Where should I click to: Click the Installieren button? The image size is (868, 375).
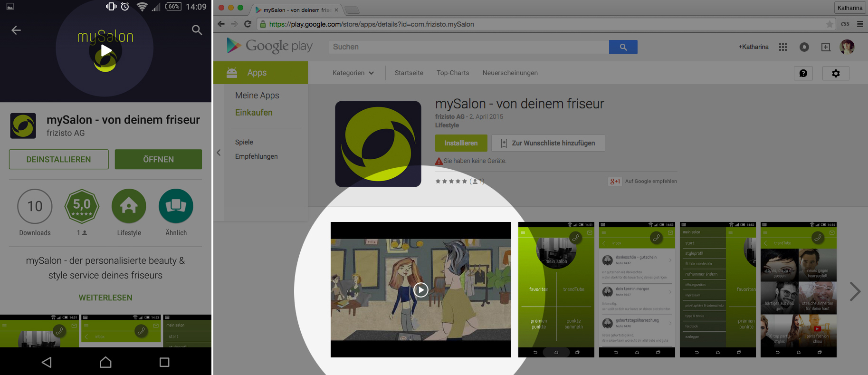coord(461,143)
